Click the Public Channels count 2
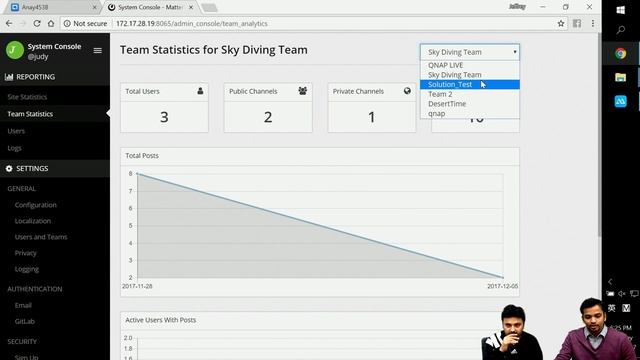640x360 pixels. 268,117
